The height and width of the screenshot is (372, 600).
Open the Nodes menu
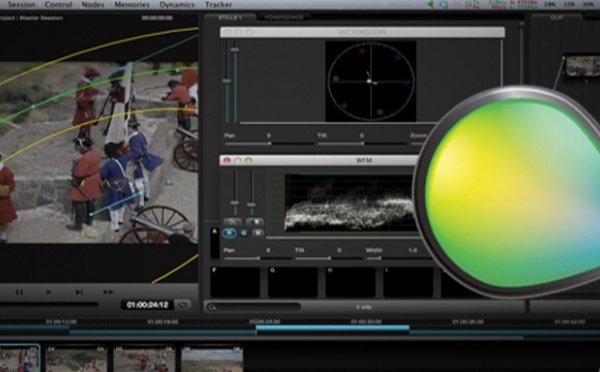93,5
